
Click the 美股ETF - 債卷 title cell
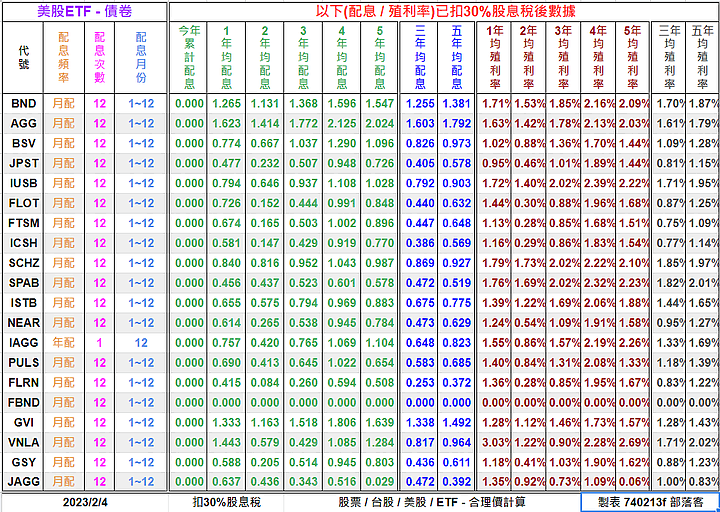click(x=84, y=11)
